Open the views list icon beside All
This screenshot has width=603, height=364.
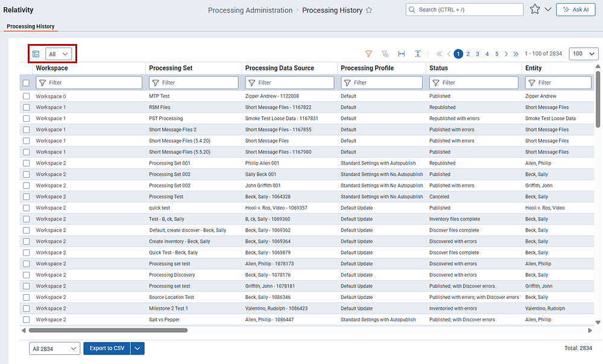[x=36, y=54]
